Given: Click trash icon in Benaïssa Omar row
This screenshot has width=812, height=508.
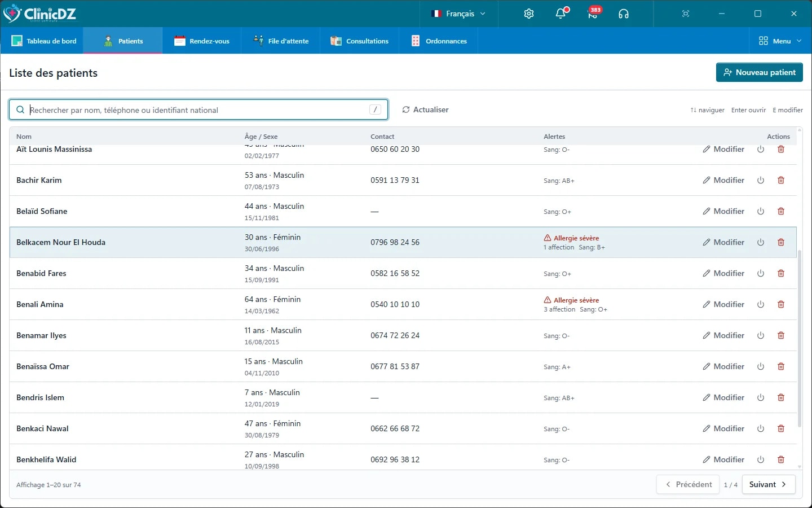Looking at the screenshot, I should 781,366.
